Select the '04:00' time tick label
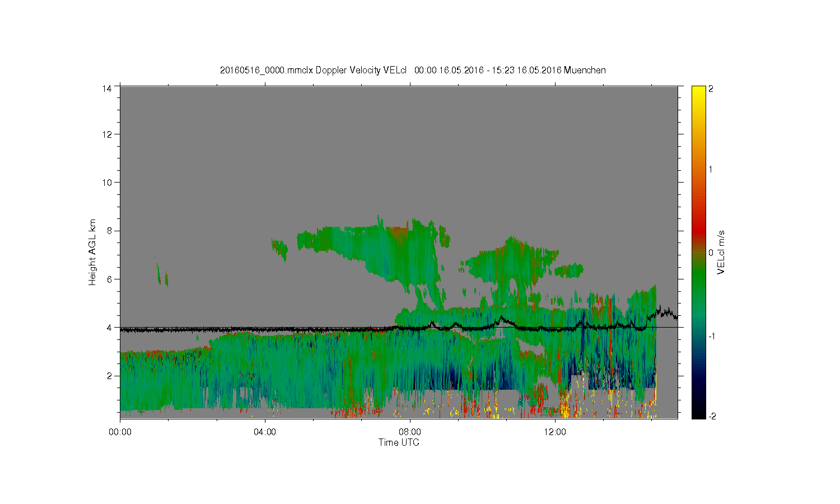This screenshot has width=840, height=504. coord(265,432)
